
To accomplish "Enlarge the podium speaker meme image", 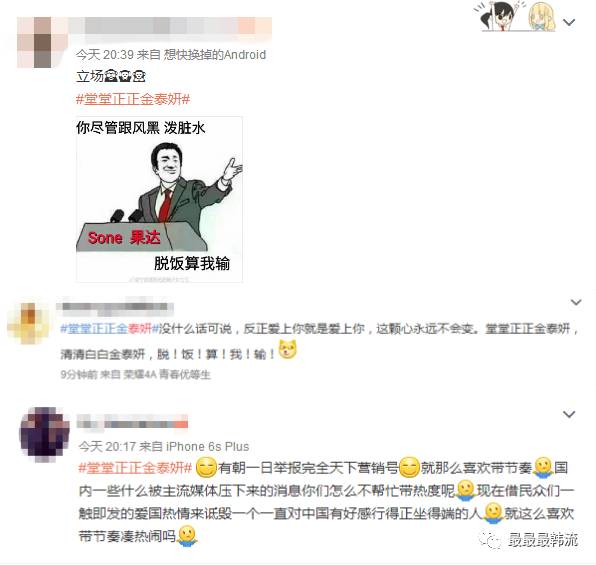I will 159,200.
